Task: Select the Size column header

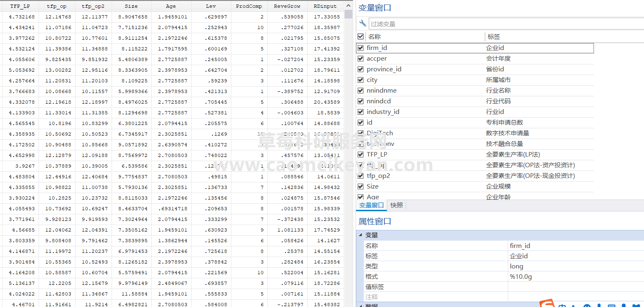Action: 131,6
